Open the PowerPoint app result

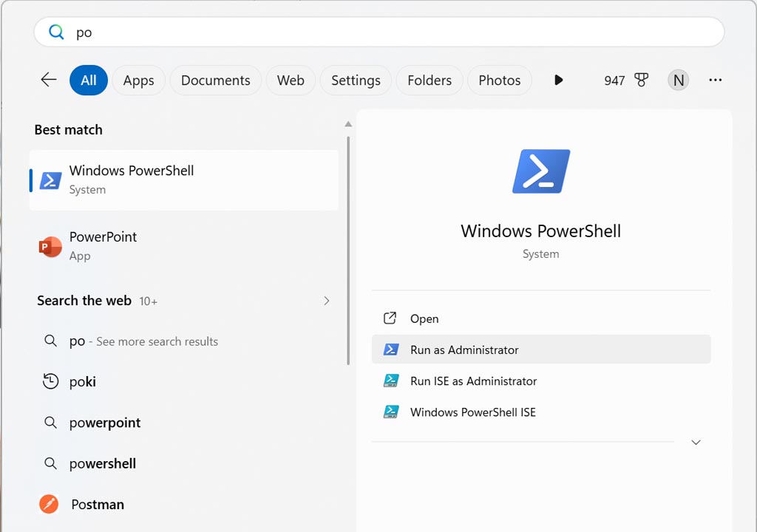(184, 246)
